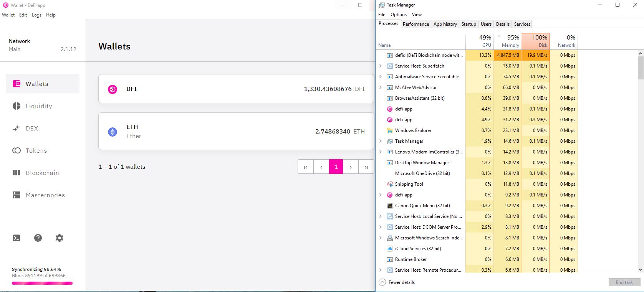
Task: Sort processes by Memory column
Action: [x=508, y=41]
